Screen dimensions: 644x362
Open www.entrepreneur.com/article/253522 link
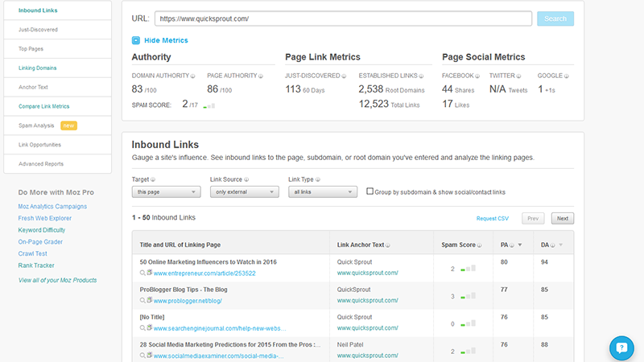point(204,274)
